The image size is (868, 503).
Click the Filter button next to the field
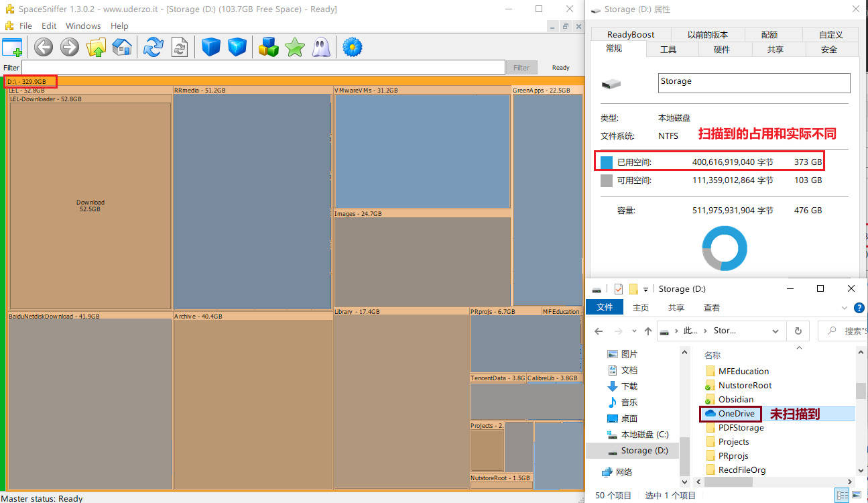(x=521, y=67)
